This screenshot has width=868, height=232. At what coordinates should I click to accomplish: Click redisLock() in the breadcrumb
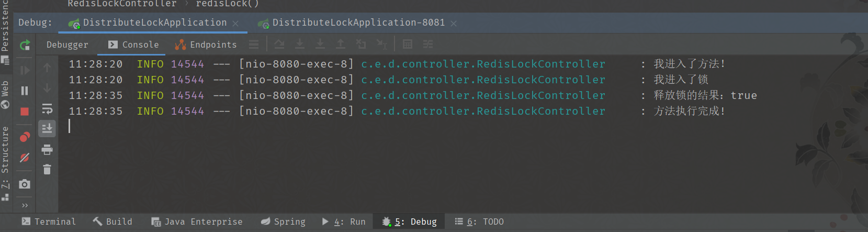(227, 4)
